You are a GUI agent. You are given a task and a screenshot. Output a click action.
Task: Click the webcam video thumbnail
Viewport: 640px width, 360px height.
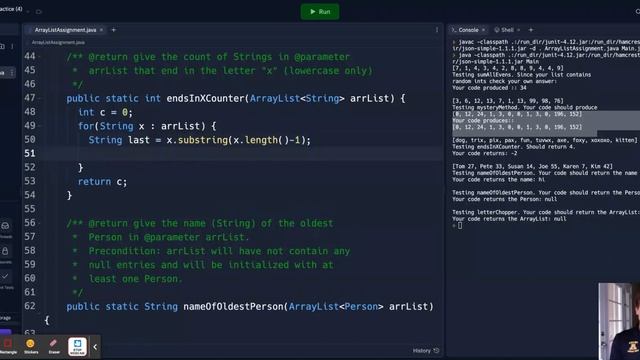pos(619,321)
